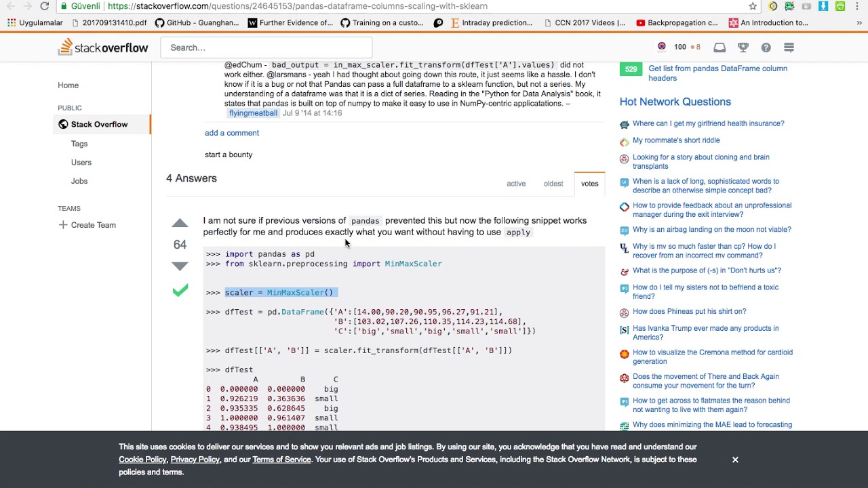The height and width of the screenshot is (488, 868).
Task: Open the achievements trophy icon
Action: coord(743,47)
